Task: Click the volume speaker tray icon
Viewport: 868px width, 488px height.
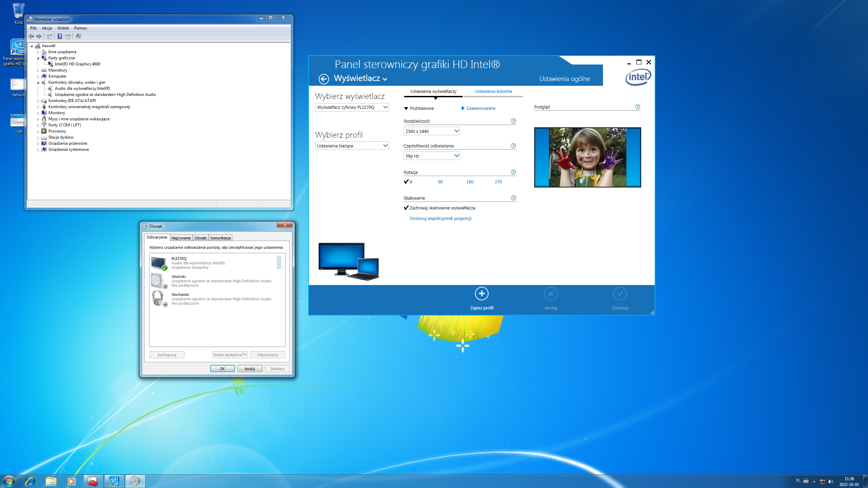Action: coord(831,482)
